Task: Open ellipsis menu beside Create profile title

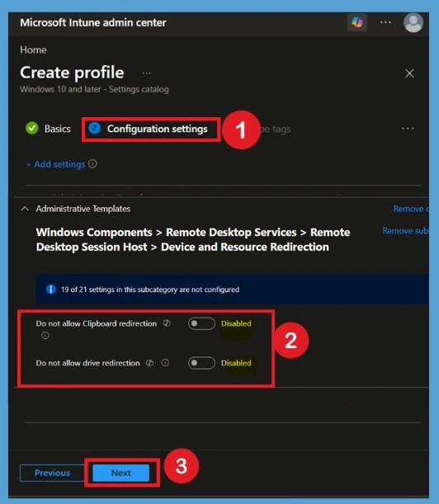Action: point(146,73)
